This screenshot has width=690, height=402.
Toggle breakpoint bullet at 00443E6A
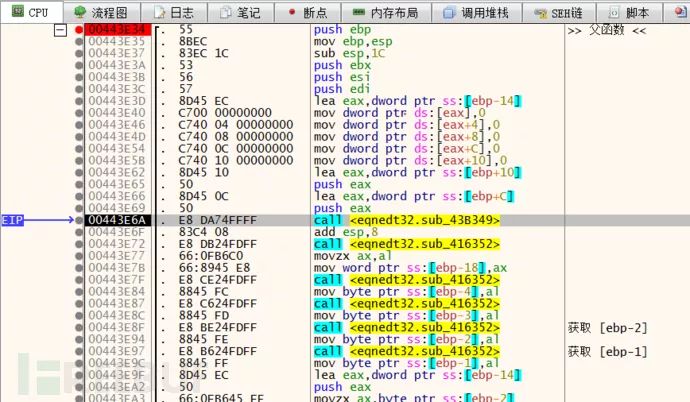79,220
